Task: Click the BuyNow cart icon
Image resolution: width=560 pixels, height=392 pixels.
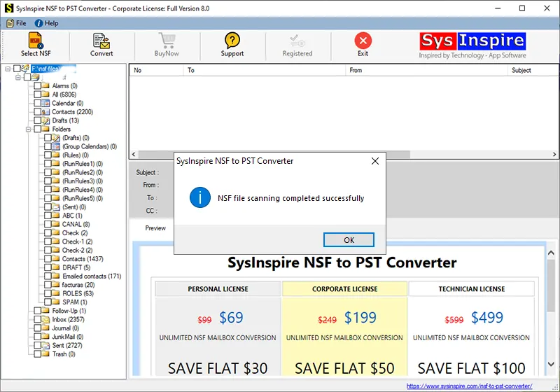Action: pos(167,41)
